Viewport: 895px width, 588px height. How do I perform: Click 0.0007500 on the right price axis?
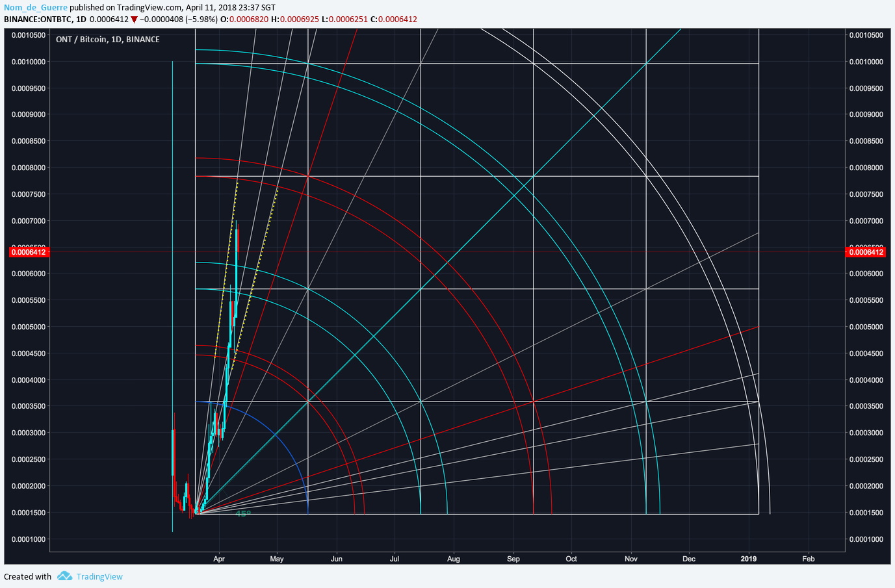coord(866,194)
